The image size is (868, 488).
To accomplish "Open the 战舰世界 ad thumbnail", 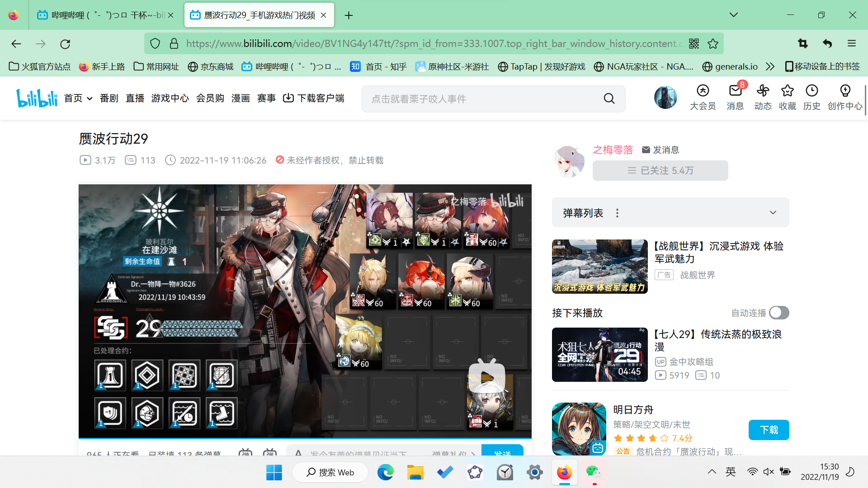I will click(x=599, y=266).
